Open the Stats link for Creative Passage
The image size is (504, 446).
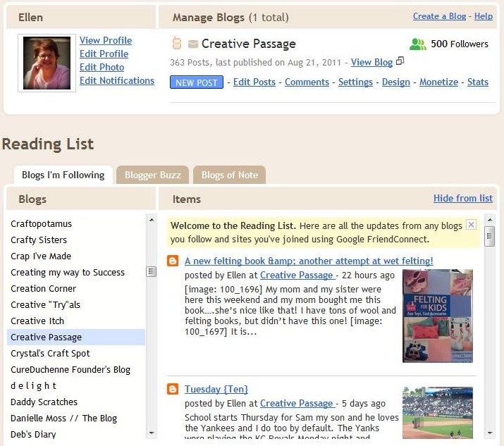[x=478, y=82]
